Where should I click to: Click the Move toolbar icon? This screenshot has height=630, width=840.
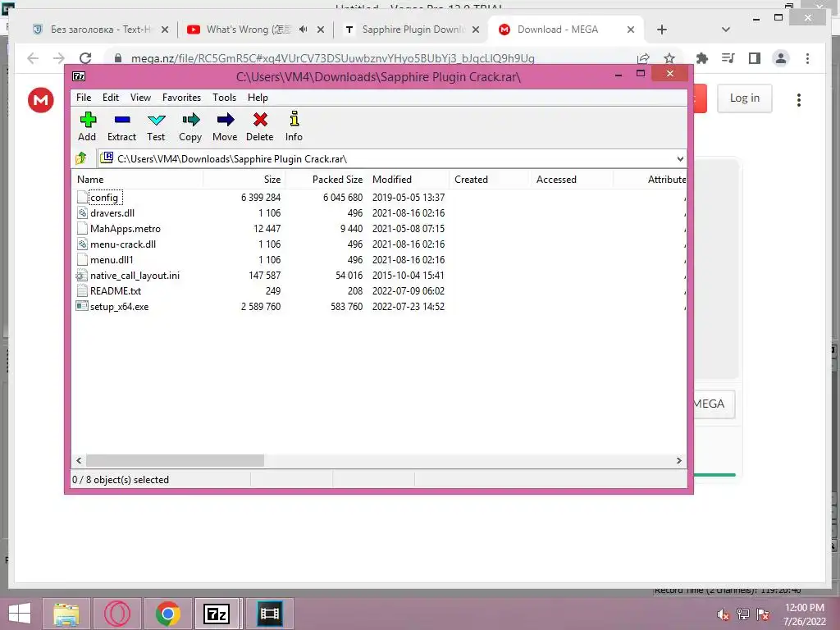[x=225, y=126]
